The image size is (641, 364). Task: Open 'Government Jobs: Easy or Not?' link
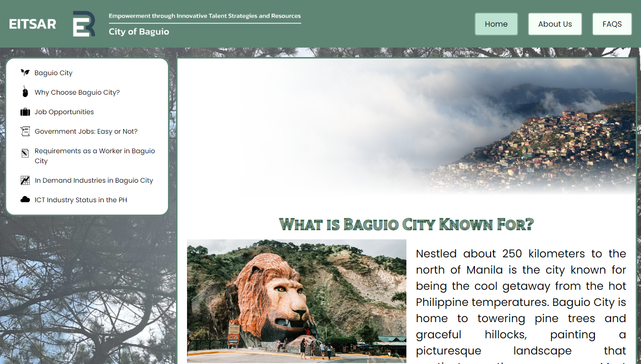(86, 131)
